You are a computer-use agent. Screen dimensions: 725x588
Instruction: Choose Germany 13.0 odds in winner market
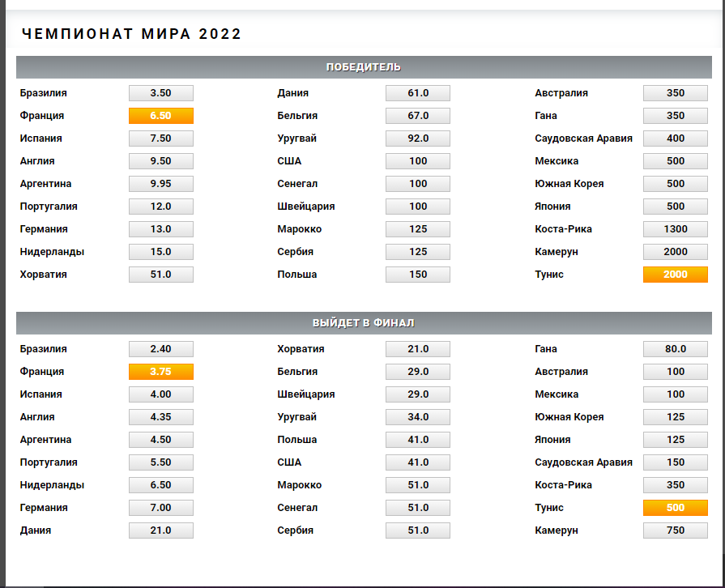coord(160,229)
